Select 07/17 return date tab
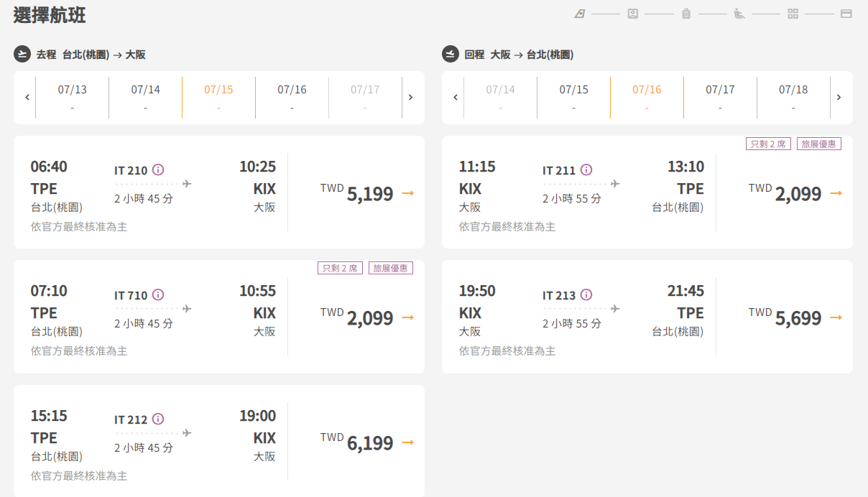This screenshot has width=868, height=497. pos(720,97)
